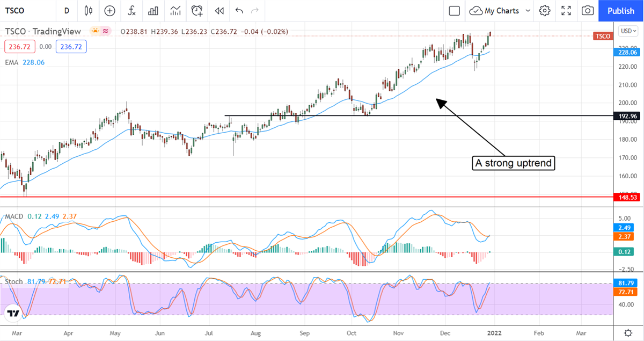Open axis settings gear at bottom right
Image resolution: width=644 pixels, height=341 pixels.
tap(628, 332)
